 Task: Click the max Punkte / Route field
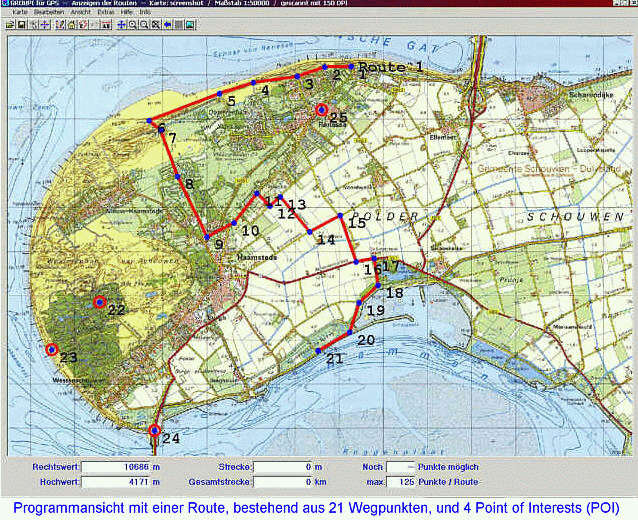(x=401, y=482)
